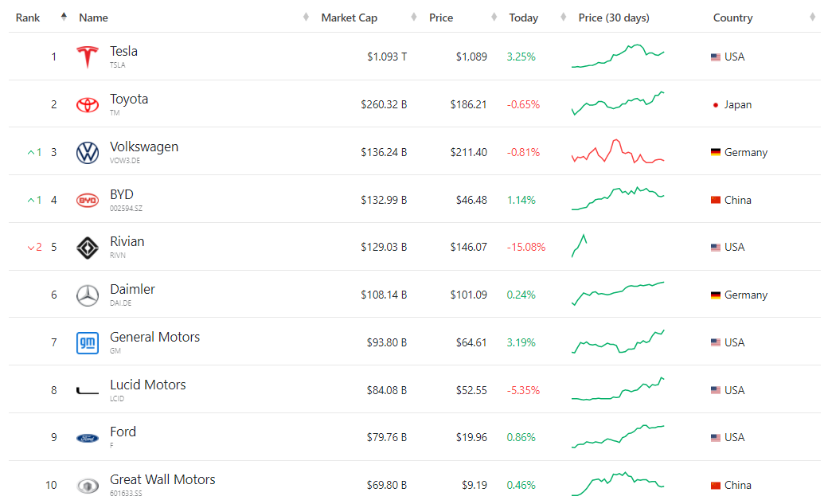Click the Lucid Motors logo icon
This screenshot has width=824, height=504.
(x=88, y=390)
